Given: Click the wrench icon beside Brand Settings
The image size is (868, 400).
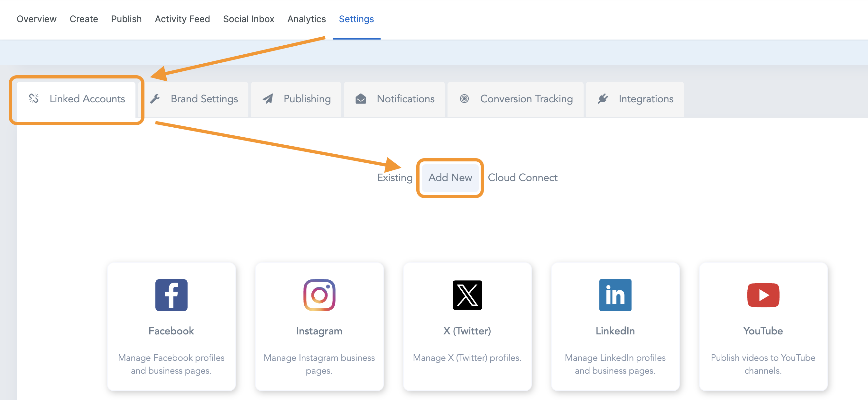Looking at the screenshot, I should [x=155, y=99].
